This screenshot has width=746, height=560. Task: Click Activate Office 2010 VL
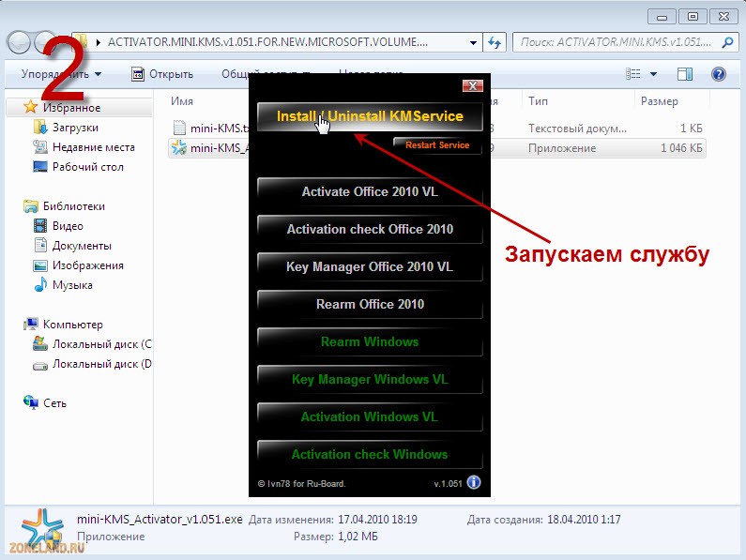pyautogui.click(x=370, y=191)
